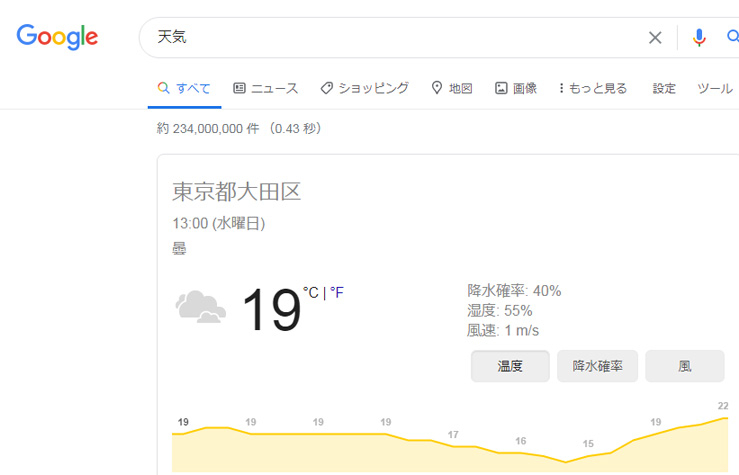Viewport: 739px width, 475px height.
Task: Switch temperature unit to °F
Action: tap(337, 293)
